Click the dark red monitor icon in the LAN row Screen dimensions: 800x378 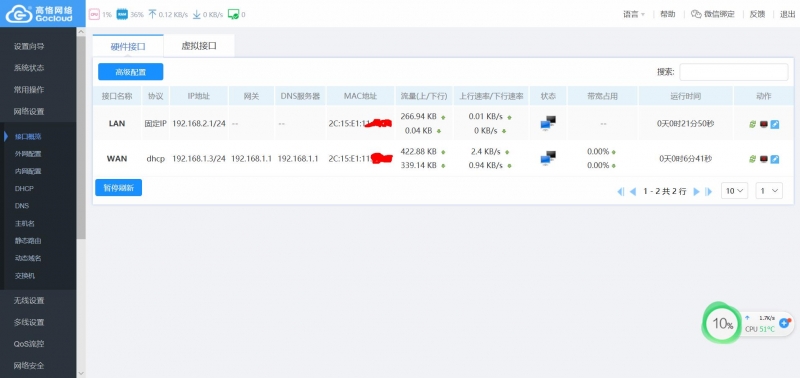(x=763, y=124)
